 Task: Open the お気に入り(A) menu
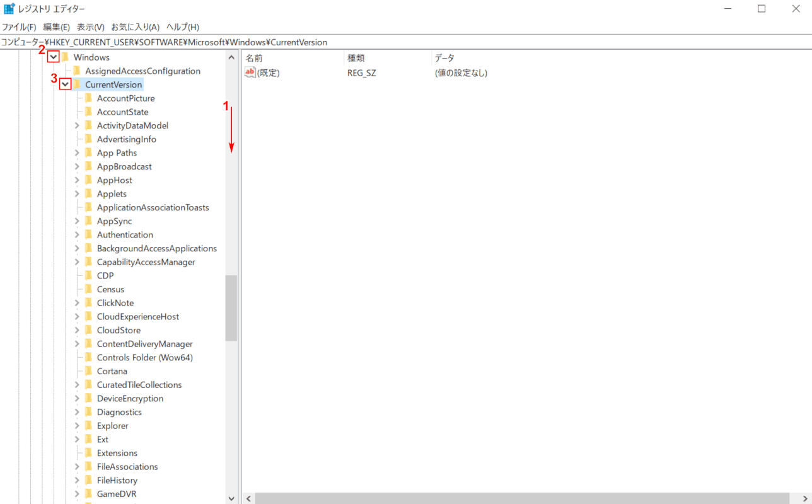click(136, 27)
